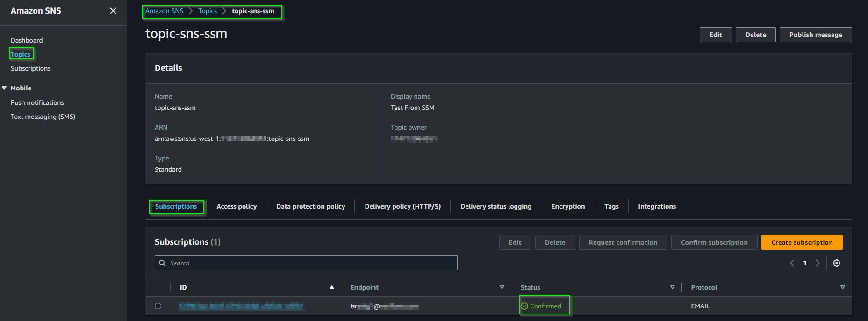The image size is (868, 321).
Task: Go to previous subscriptions page arrow
Action: click(792, 263)
